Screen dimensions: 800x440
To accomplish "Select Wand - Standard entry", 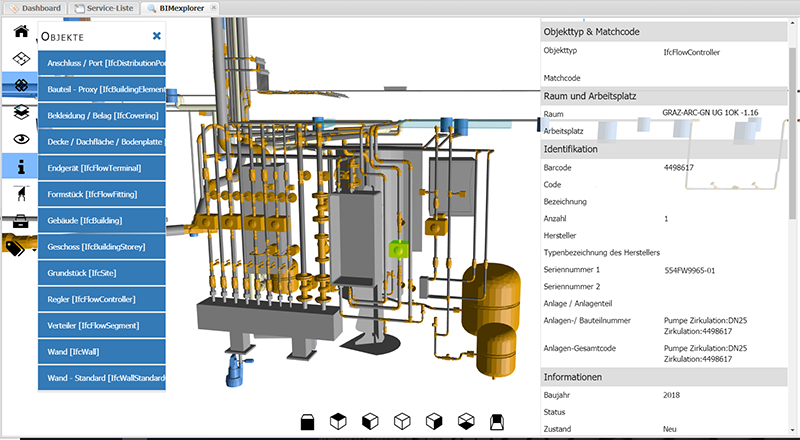I will (x=102, y=378).
